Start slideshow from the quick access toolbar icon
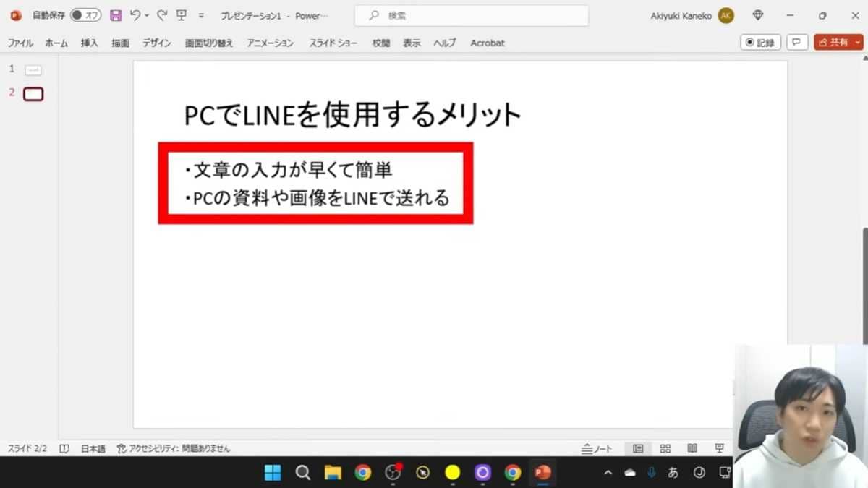The width and height of the screenshot is (868, 488). 182,15
